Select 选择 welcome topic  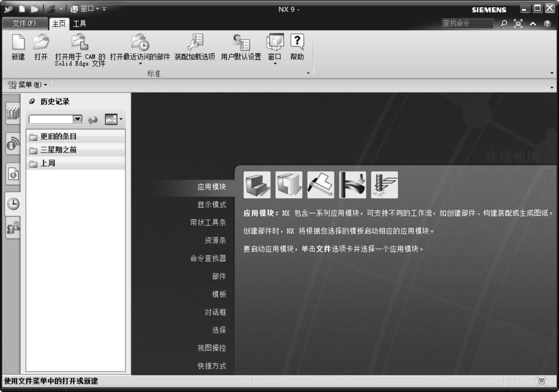(x=219, y=330)
